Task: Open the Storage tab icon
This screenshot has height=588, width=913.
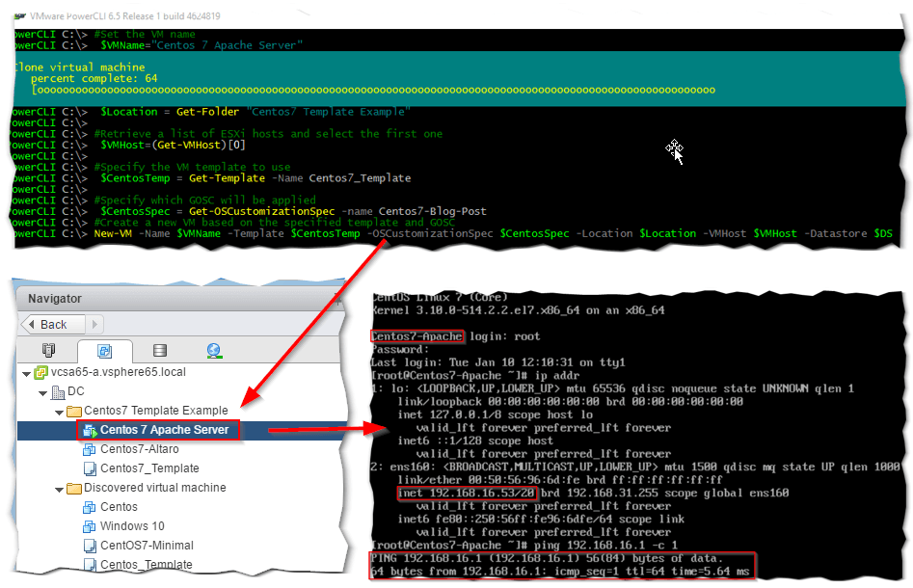Action: coord(159,351)
